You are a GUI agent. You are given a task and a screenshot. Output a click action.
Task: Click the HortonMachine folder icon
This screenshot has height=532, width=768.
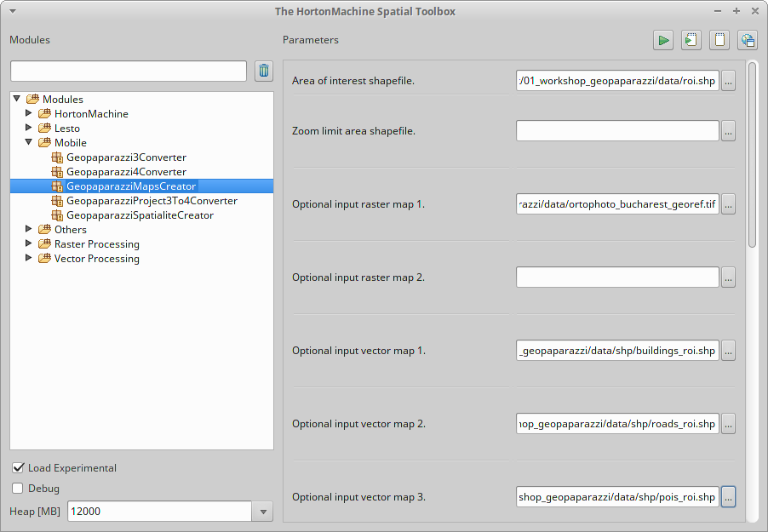click(44, 114)
